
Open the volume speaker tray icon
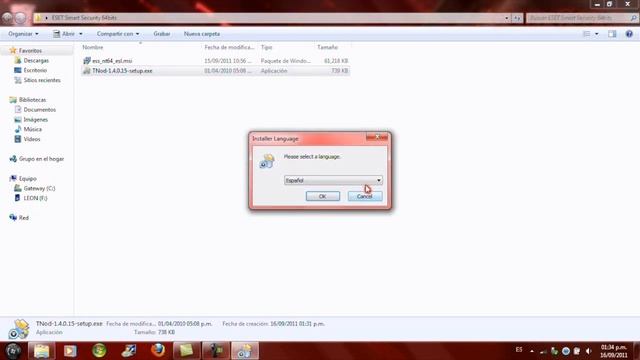pyautogui.click(x=588, y=351)
